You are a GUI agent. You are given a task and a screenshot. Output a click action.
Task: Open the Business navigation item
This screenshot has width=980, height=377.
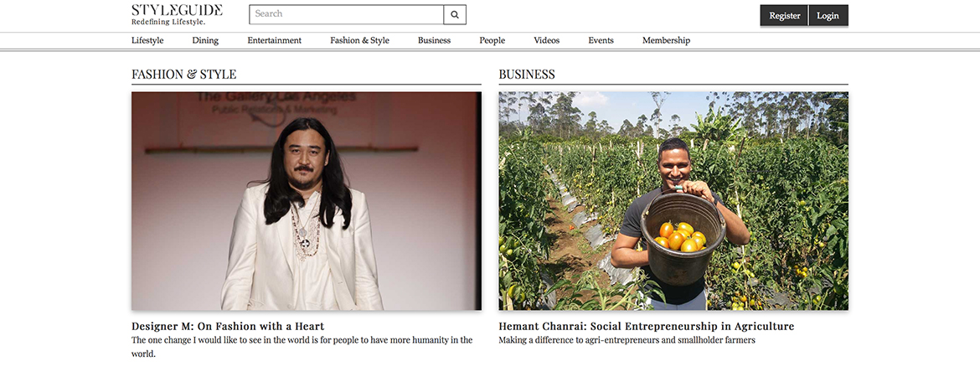tap(435, 41)
